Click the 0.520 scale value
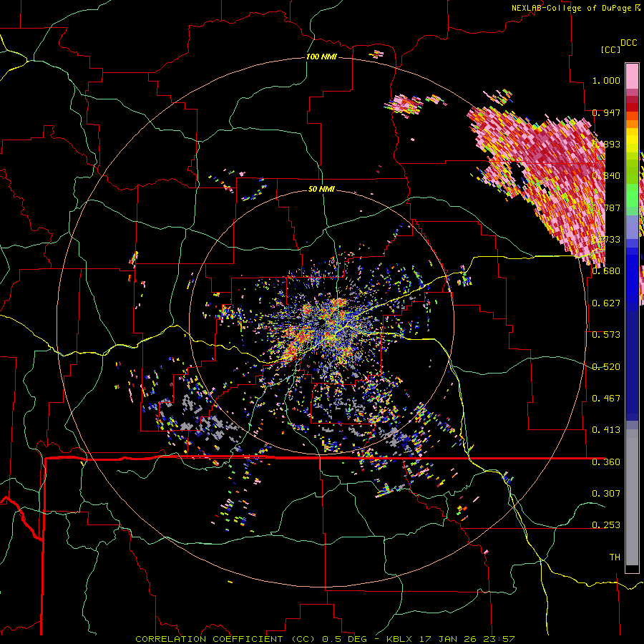The height and width of the screenshot is (644, 644). coord(606,367)
